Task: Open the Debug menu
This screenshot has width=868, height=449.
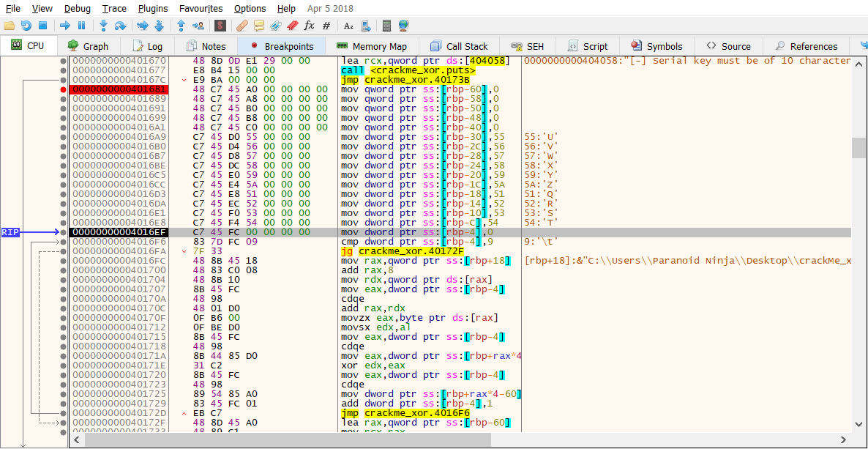Action: [x=78, y=8]
